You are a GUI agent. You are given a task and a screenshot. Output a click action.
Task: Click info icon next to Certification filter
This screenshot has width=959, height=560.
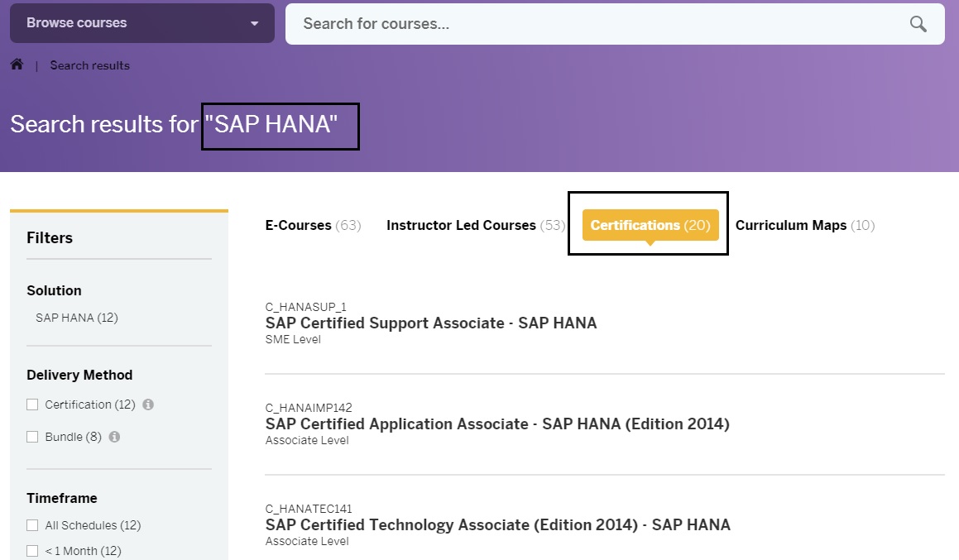tap(148, 404)
